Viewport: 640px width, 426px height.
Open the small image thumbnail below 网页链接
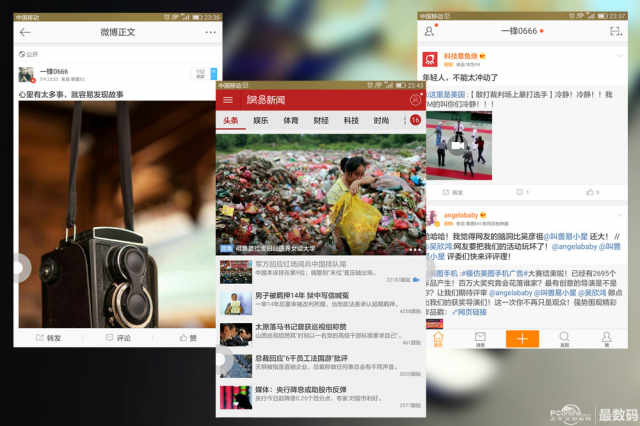tap(435, 324)
